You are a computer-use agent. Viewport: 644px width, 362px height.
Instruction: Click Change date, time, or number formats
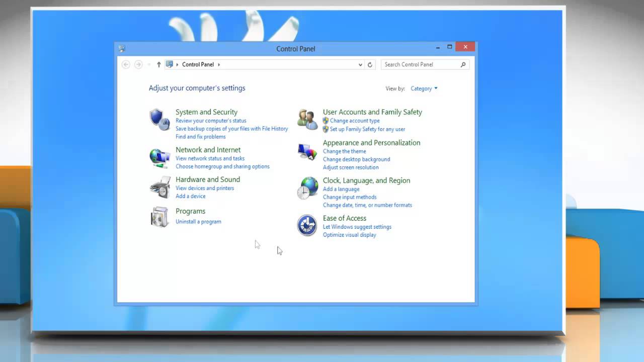[x=367, y=205]
